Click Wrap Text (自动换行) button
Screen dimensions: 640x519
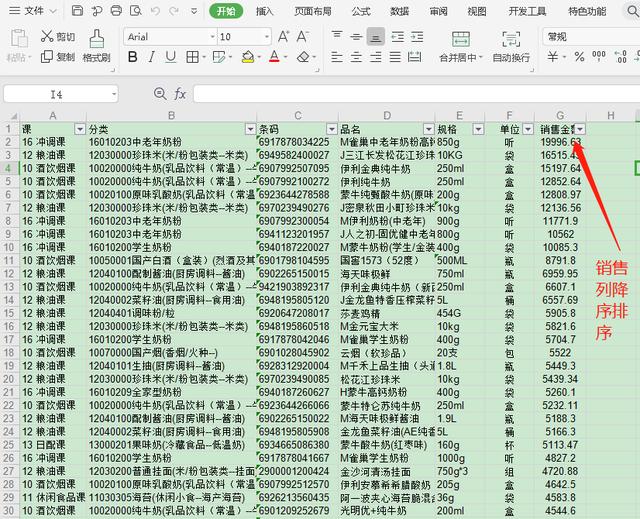point(511,46)
